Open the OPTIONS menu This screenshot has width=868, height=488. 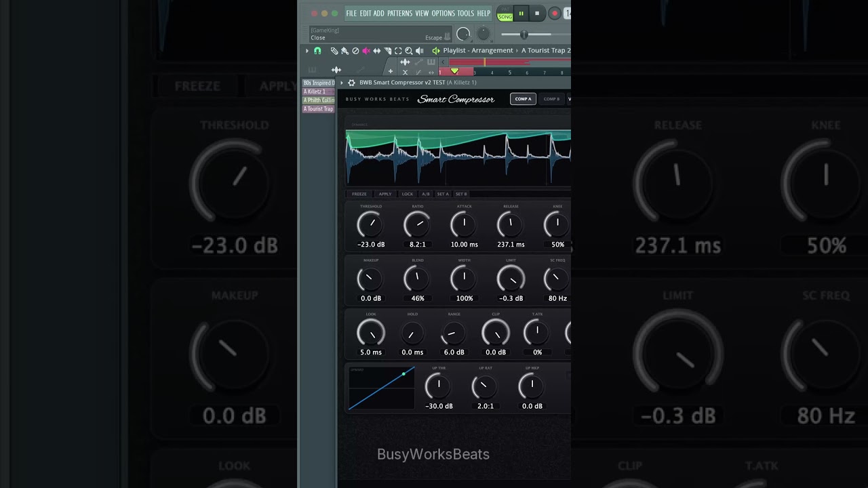(443, 14)
